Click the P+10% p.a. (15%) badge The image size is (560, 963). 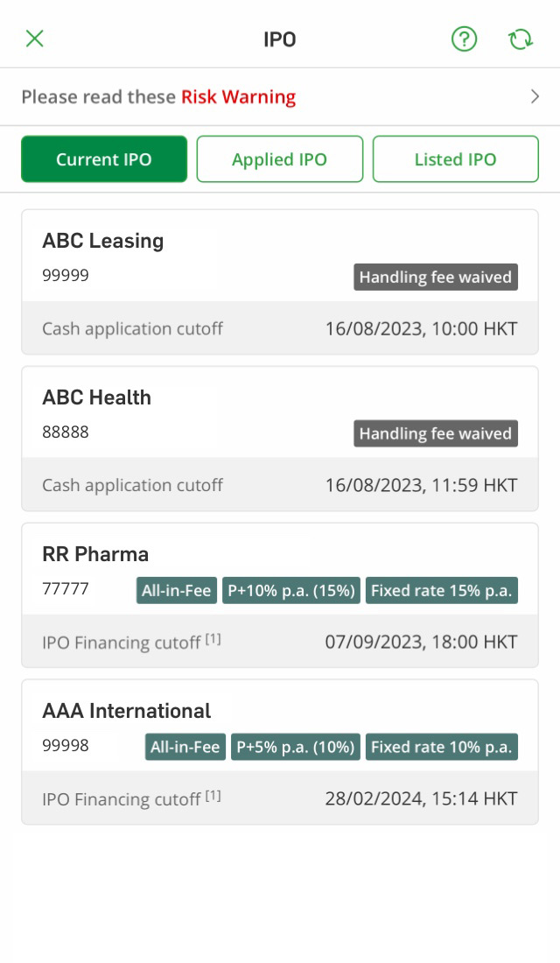tap(292, 590)
